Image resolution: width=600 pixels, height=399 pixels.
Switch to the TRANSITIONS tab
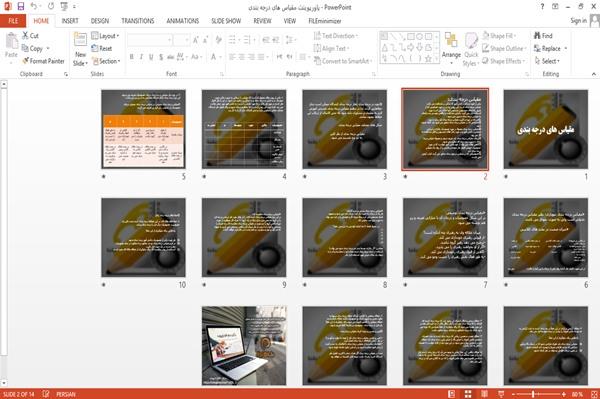pyautogui.click(x=138, y=21)
